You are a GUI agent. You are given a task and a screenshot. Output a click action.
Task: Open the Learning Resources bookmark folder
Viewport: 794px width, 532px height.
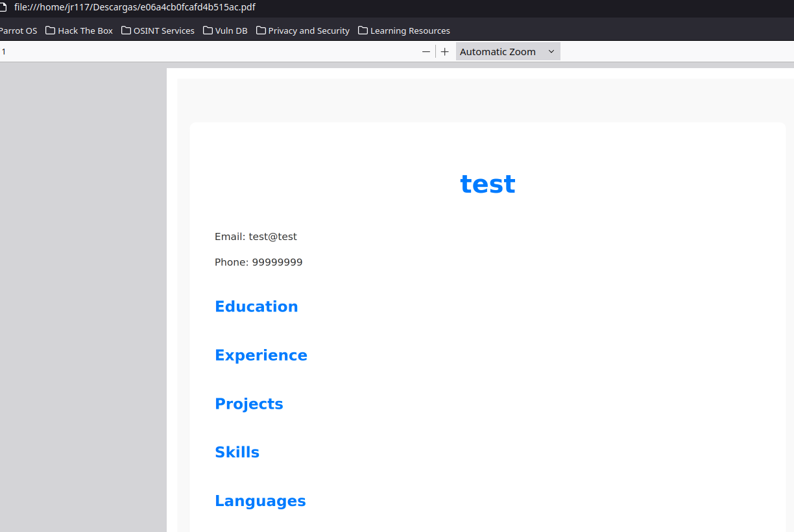pos(403,30)
